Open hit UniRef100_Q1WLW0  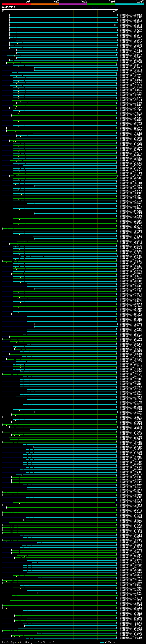click(131, 17)
